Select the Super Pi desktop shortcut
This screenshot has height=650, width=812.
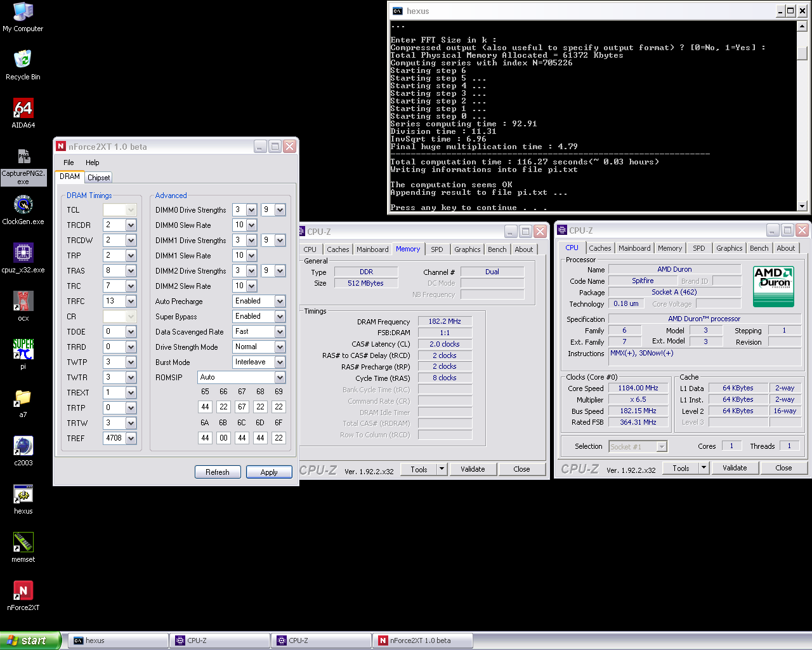coord(23,355)
